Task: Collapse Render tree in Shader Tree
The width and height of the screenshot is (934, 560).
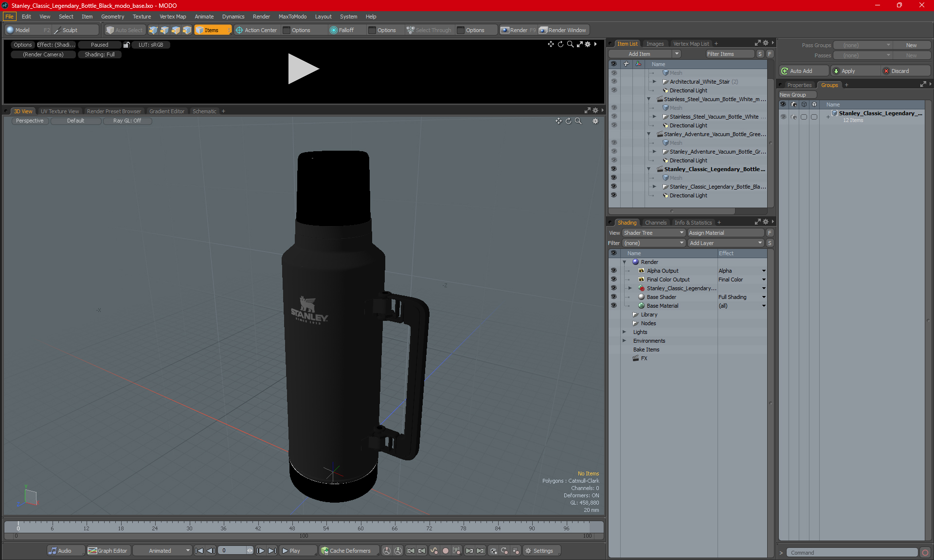Action: (624, 262)
